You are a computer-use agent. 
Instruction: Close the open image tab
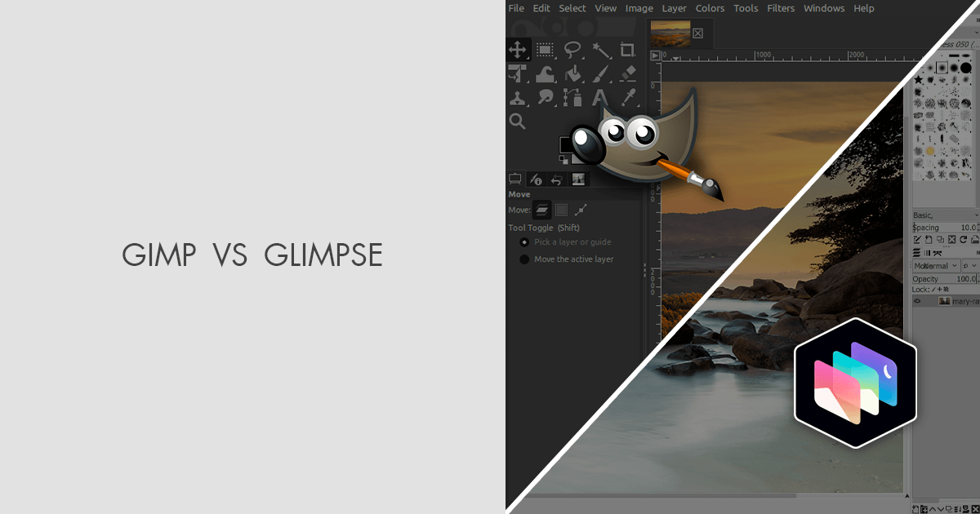[697, 33]
